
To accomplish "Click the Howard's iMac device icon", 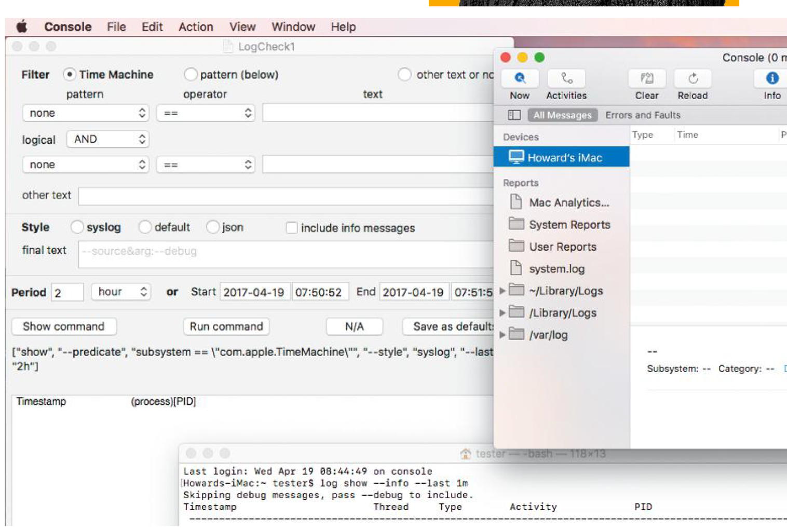I will tap(516, 157).
